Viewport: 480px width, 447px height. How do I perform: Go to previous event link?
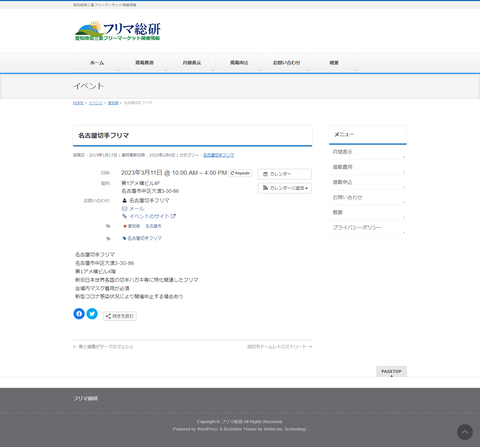pos(103,347)
